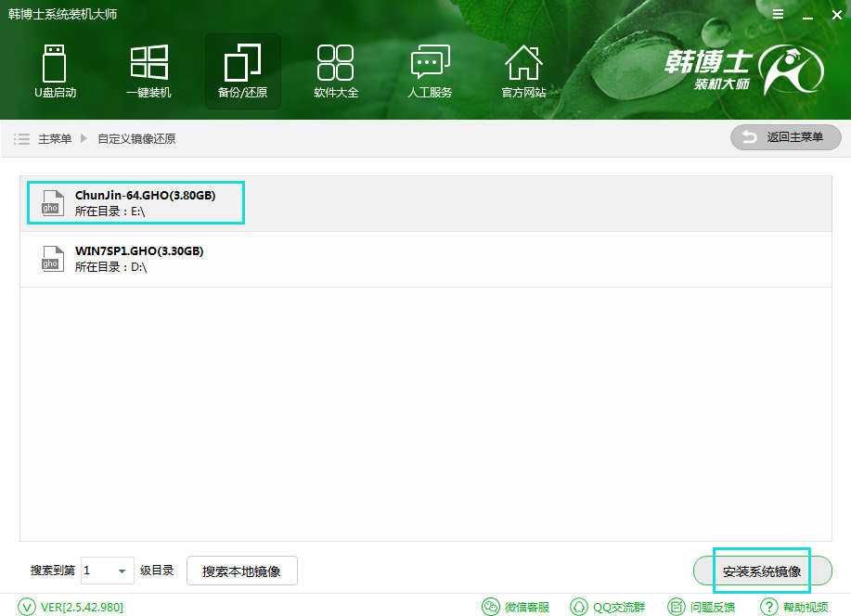
Task: Open the QQ交流群 link
Action: pyautogui.click(x=608, y=607)
